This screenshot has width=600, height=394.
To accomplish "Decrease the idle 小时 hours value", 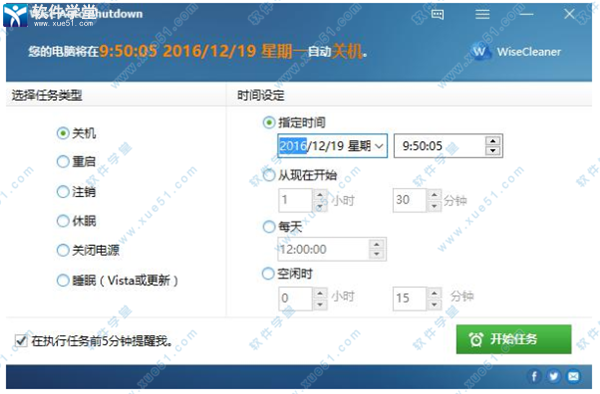I will pos(320,304).
